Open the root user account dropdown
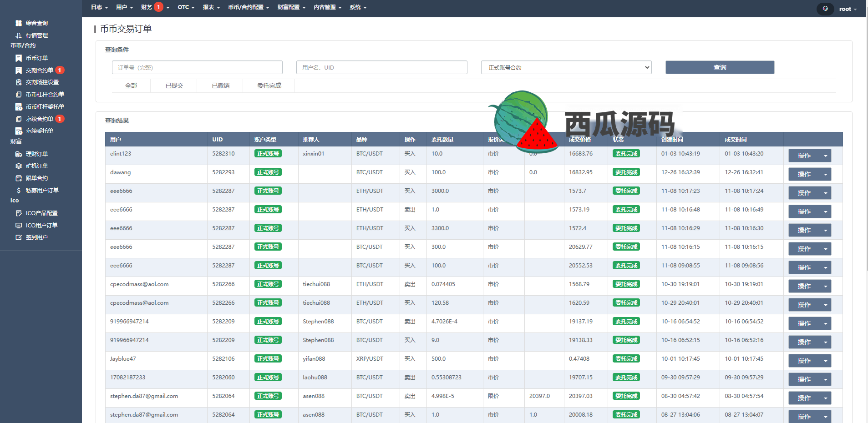 (848, 9)
